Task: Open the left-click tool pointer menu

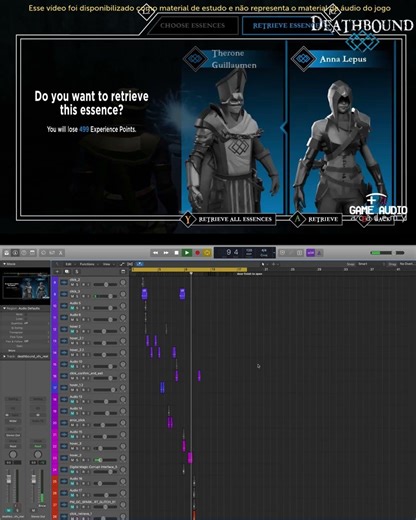Action: 263,264
